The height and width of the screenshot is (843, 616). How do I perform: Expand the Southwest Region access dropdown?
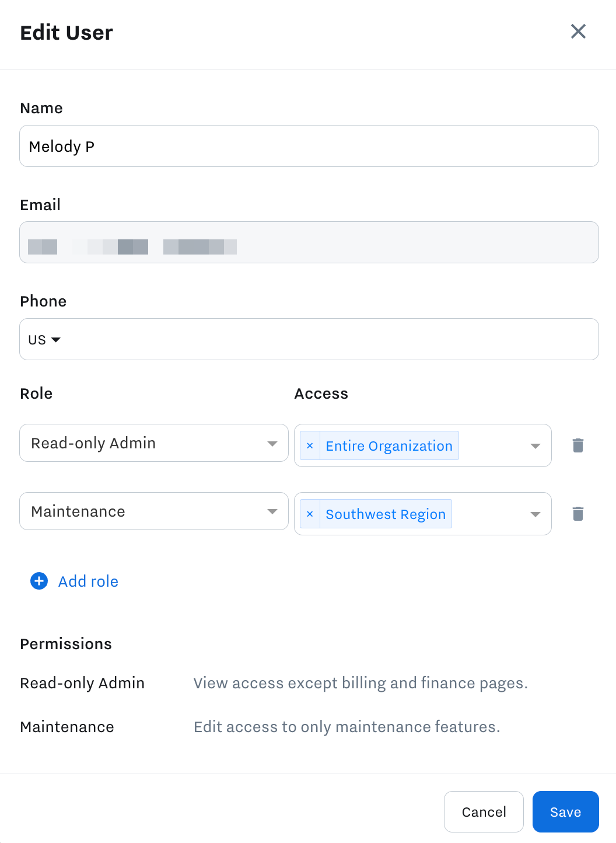535,514
